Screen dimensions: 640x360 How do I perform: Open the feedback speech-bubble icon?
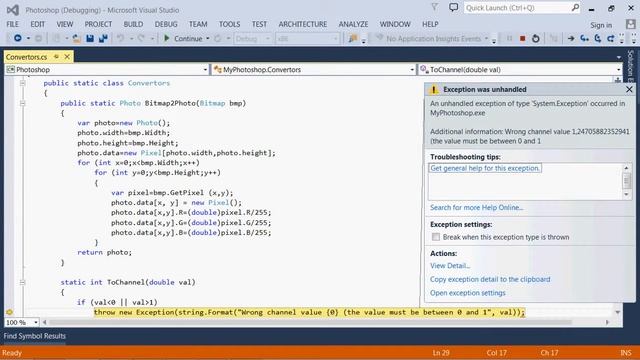coord(453,7)
